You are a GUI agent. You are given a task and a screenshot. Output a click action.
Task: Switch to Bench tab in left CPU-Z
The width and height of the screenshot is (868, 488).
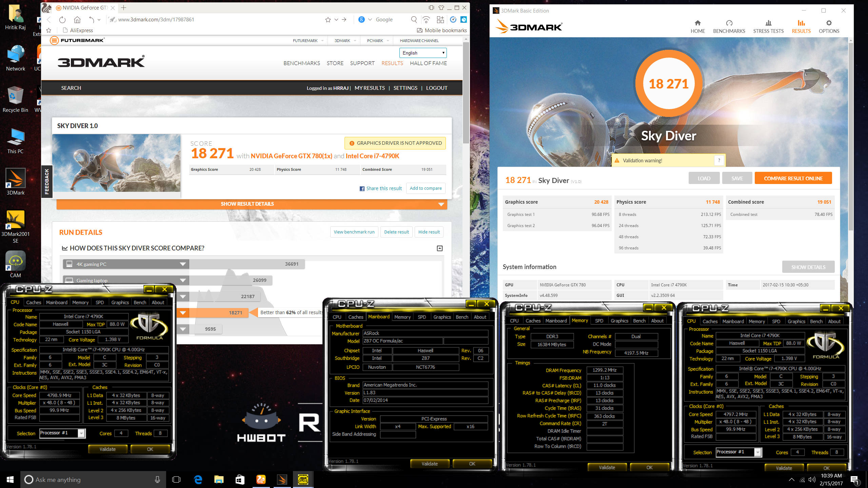[140, 302]
